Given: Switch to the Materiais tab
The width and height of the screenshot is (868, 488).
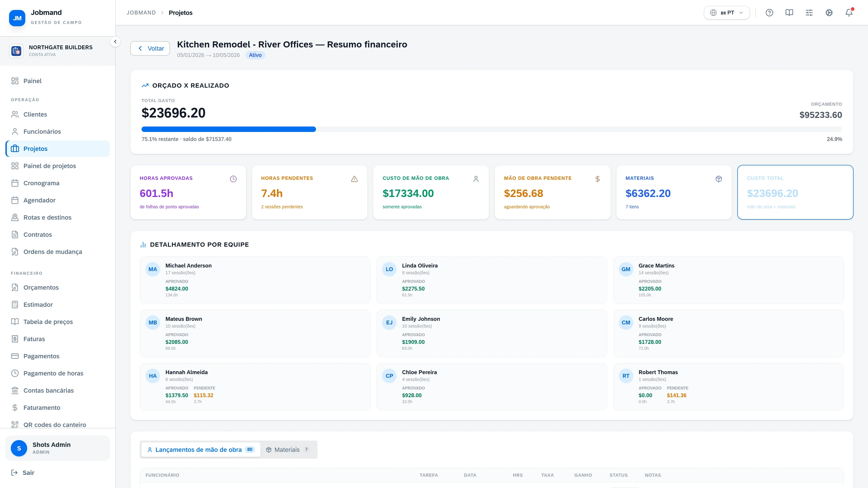Looking at the screenshot, I should (x=288, y=450).
